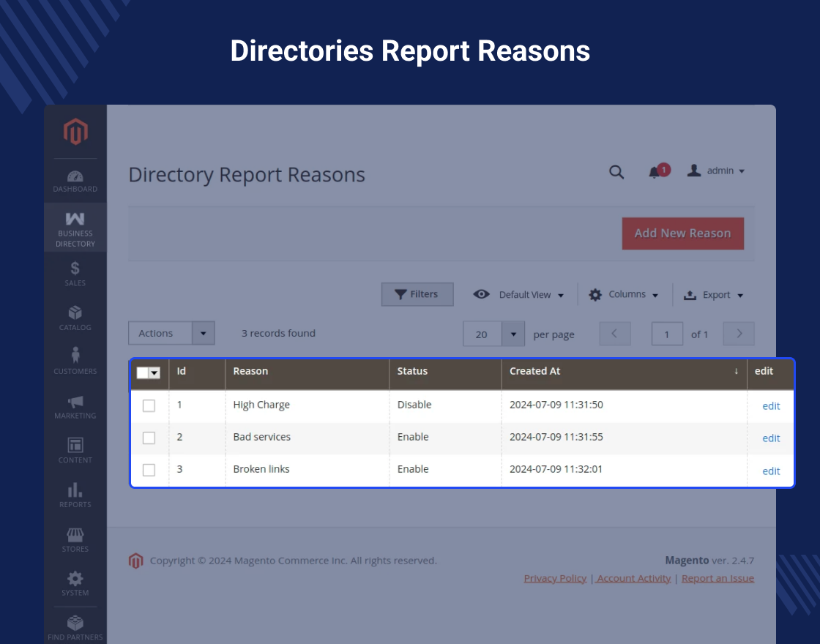
Task: Edit the Bad services reason
Action: (771, 438)
